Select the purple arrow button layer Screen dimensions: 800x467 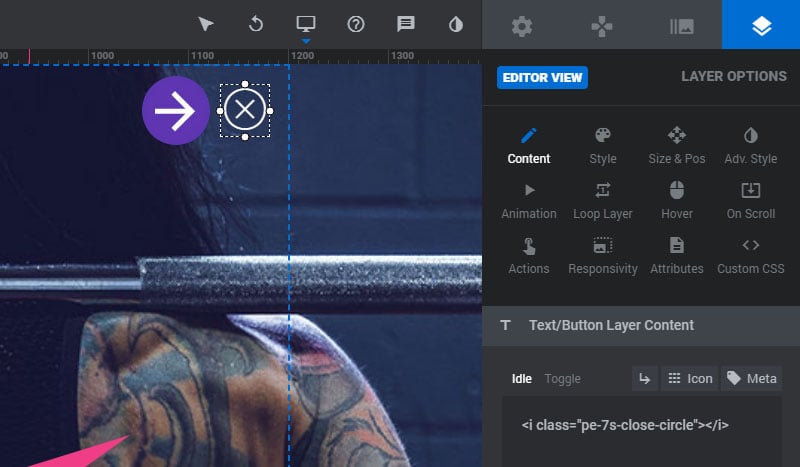click(x=176, y=111)
